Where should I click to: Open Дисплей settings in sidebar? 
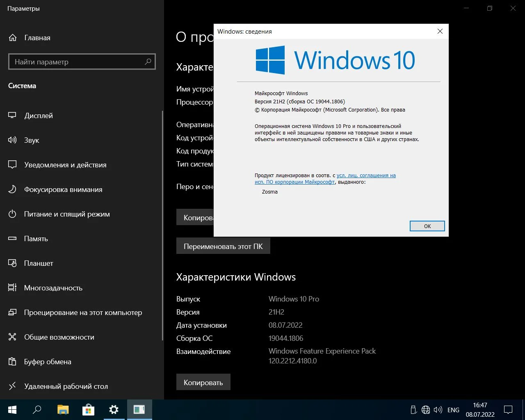[x=39, y=116]
